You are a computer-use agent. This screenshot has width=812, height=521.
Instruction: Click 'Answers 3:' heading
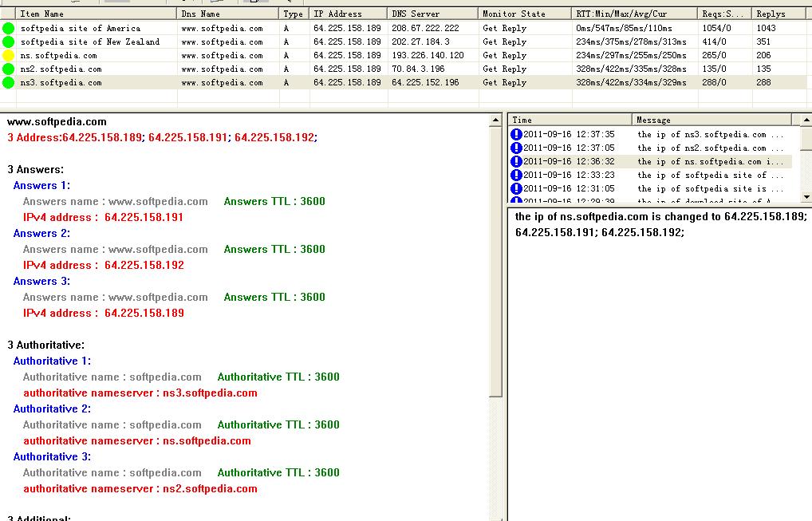[42, 281]
